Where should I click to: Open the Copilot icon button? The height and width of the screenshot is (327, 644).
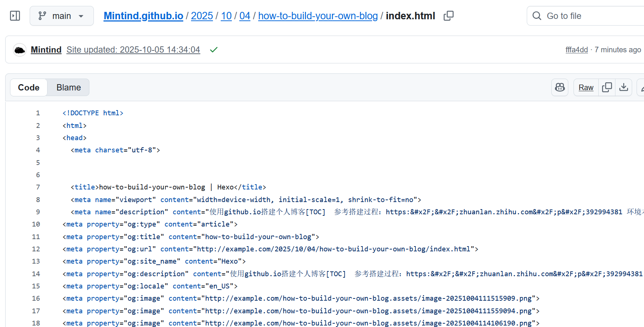click(559, 87)
